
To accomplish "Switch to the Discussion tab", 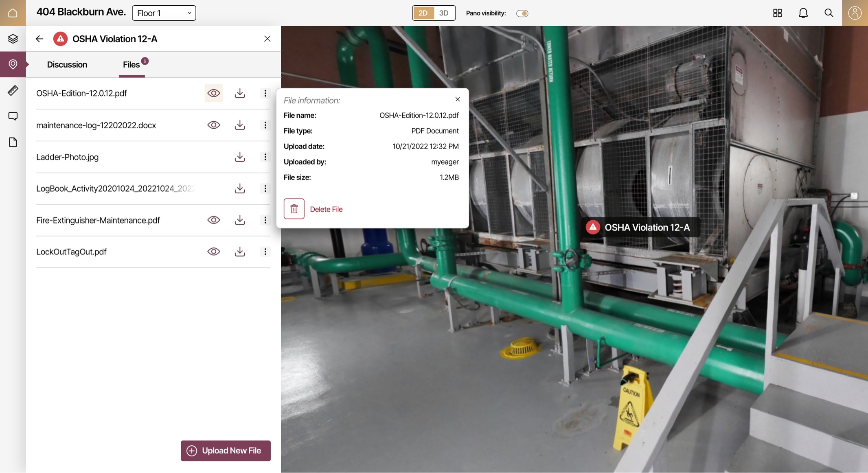I will click(x=67, y=64).
